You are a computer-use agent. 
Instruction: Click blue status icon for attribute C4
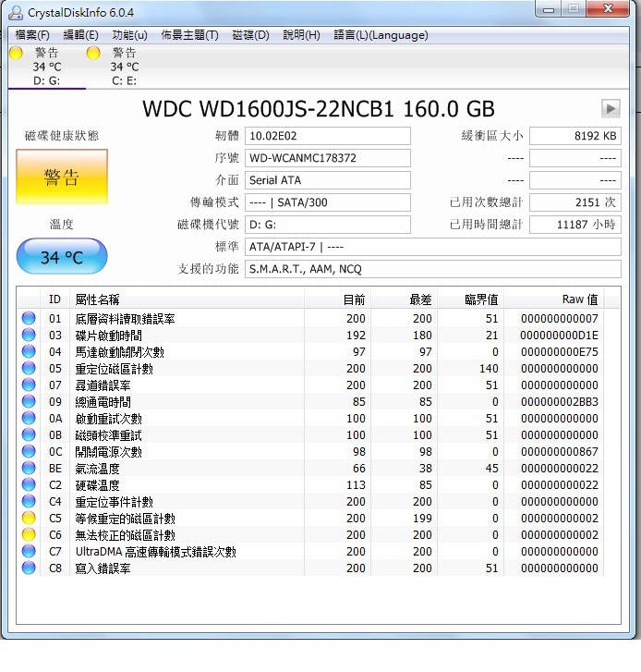[x=29, y=501]
